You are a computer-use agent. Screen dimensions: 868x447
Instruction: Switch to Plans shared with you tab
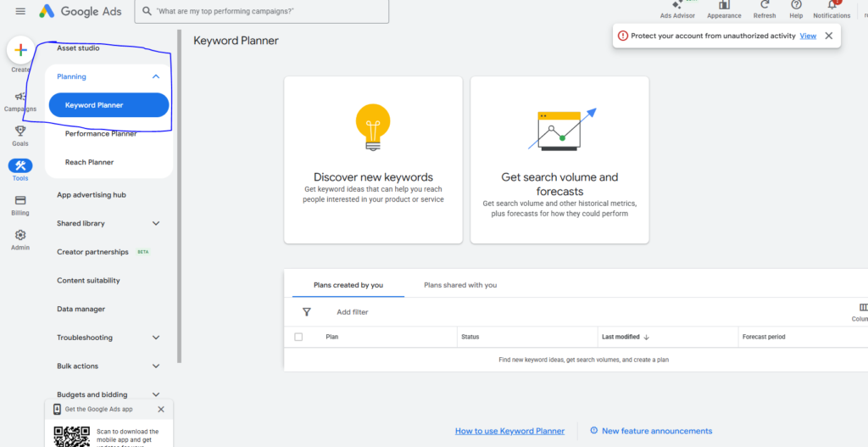tap(460, 285)
